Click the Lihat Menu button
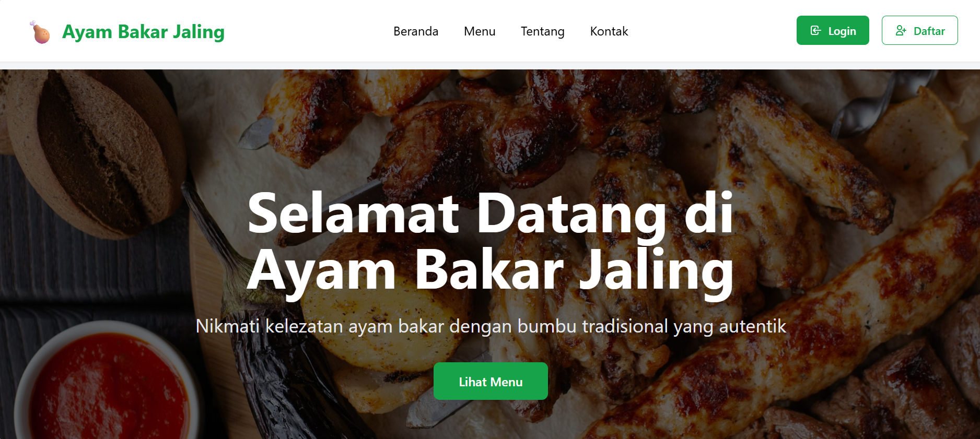The image size is (980, 439). pyautogui.click(x=491, y=381)
